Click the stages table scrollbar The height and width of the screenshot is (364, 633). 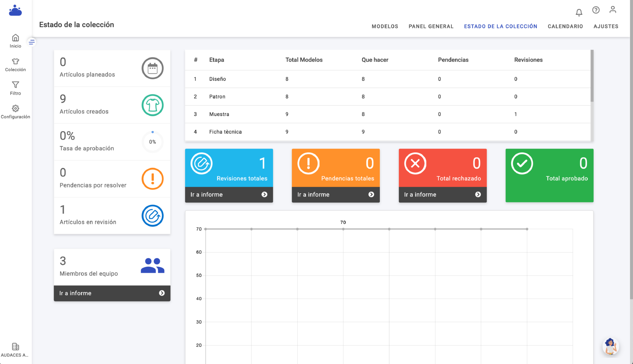(592, 76)
